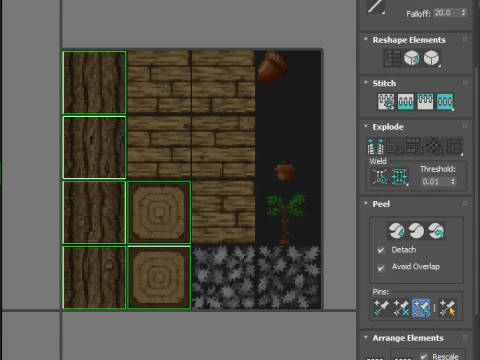Click the second Stitch icon with teal lower half
The image size is (480, 360).
click(x=405, y=101)
